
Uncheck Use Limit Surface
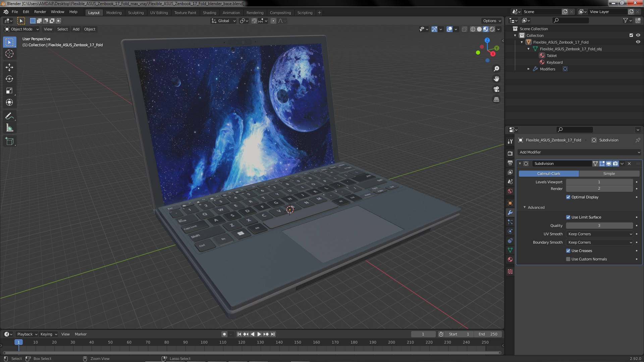point(568,217)
